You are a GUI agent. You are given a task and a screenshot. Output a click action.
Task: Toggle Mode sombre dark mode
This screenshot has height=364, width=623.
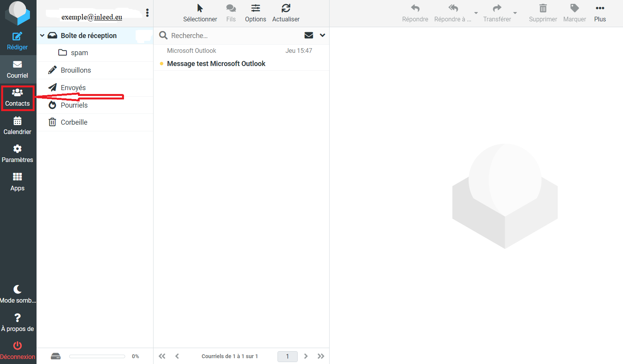click(x=17, y=294)
